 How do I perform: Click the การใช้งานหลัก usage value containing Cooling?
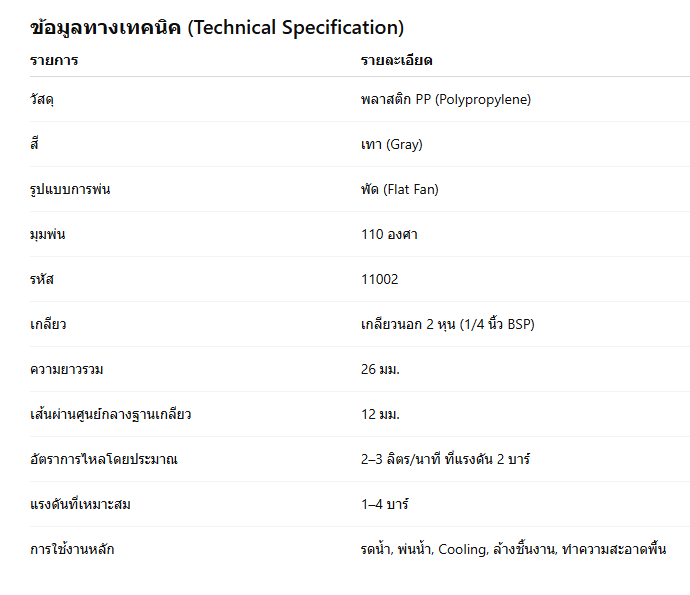(514, 550)
